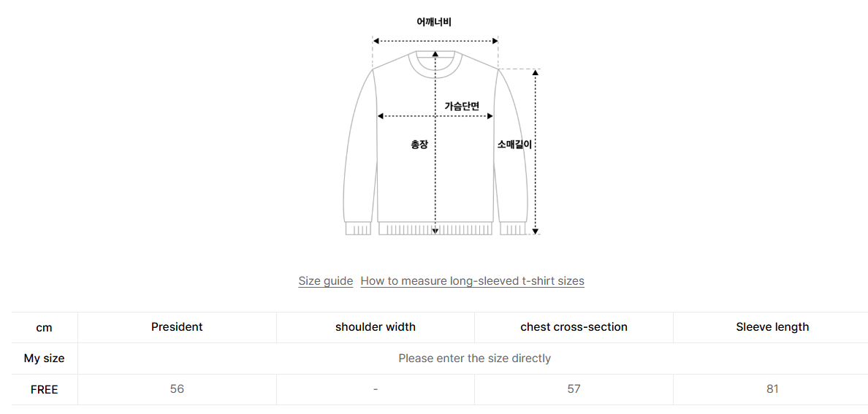
Task: Select the 'shoulder width' column header
Action: (375, 327)
